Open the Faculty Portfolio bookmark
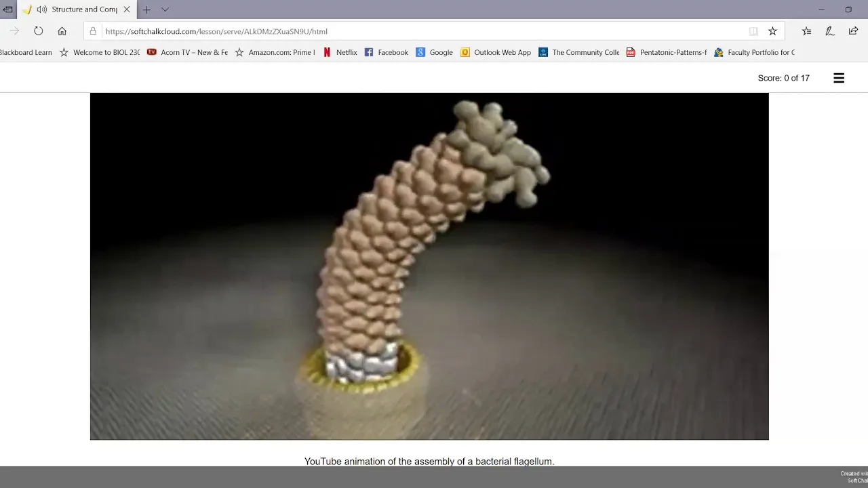This screenshot has height=488, width=868. (754, 52)
